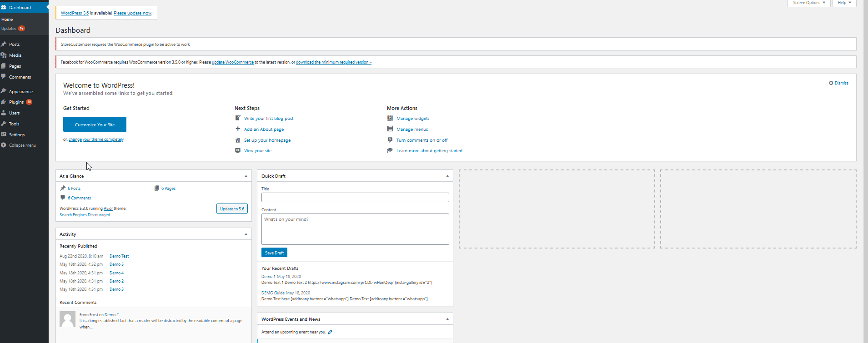Click the Quick Draft Title field
This screenshot has width=868, height=343.
[355, 197]
